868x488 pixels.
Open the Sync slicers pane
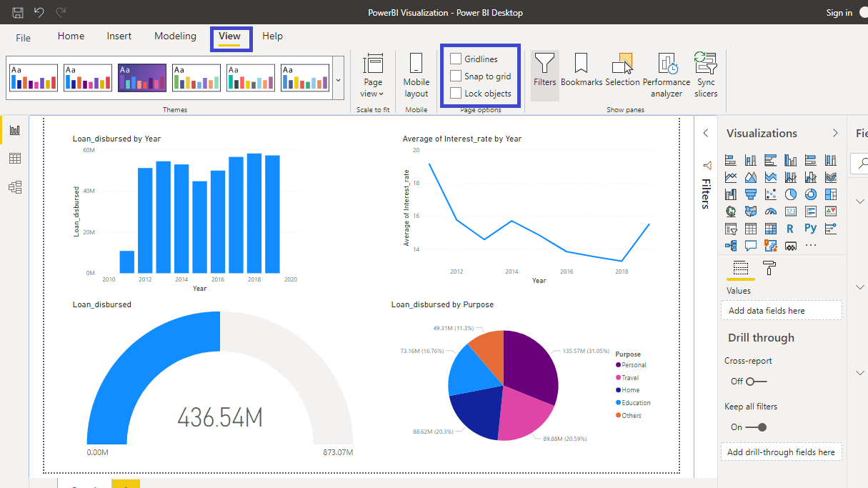coord(706,74)
